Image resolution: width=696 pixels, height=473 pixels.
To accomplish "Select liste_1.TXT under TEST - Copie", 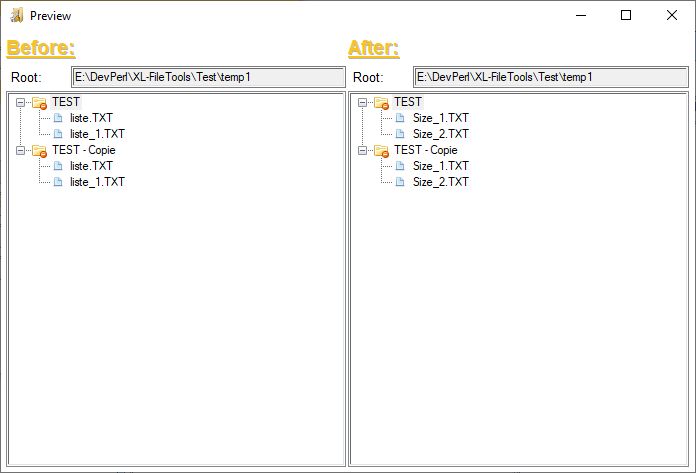I will (97, 182).
